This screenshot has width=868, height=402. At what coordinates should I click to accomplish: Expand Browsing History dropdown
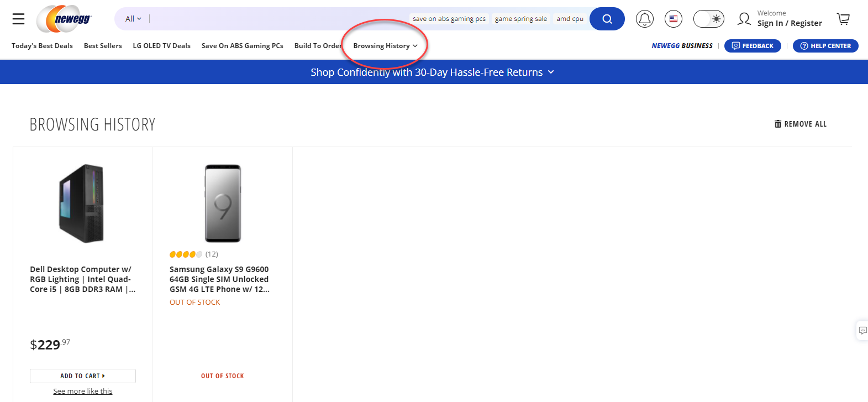(385, 46)
